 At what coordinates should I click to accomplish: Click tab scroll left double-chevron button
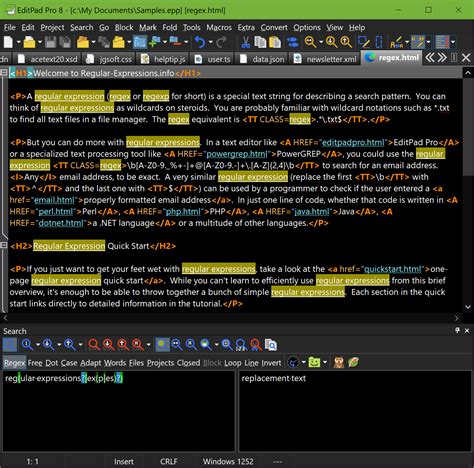click(x=430, y=58)
